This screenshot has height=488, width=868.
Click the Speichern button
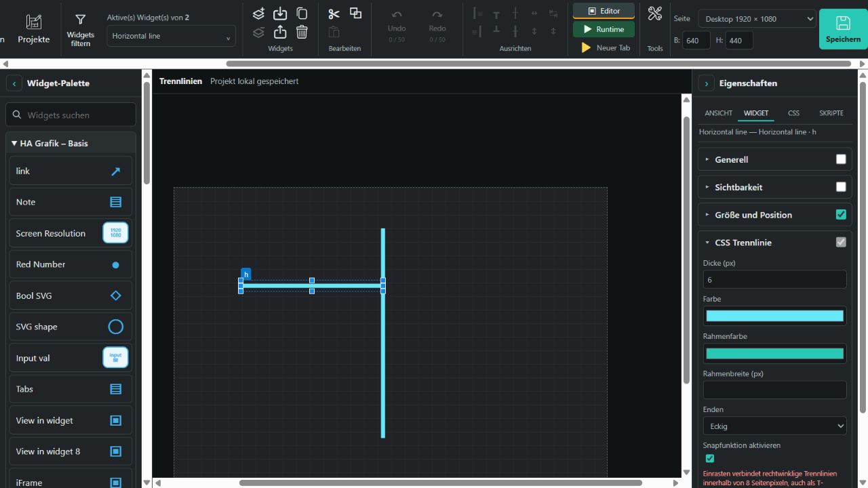(x=843, y=29)
